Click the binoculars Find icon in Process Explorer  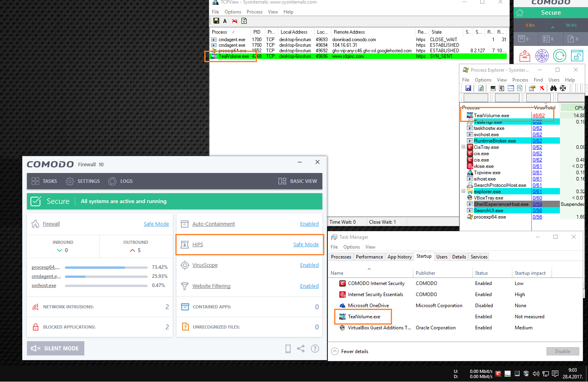tap(554, 88)
